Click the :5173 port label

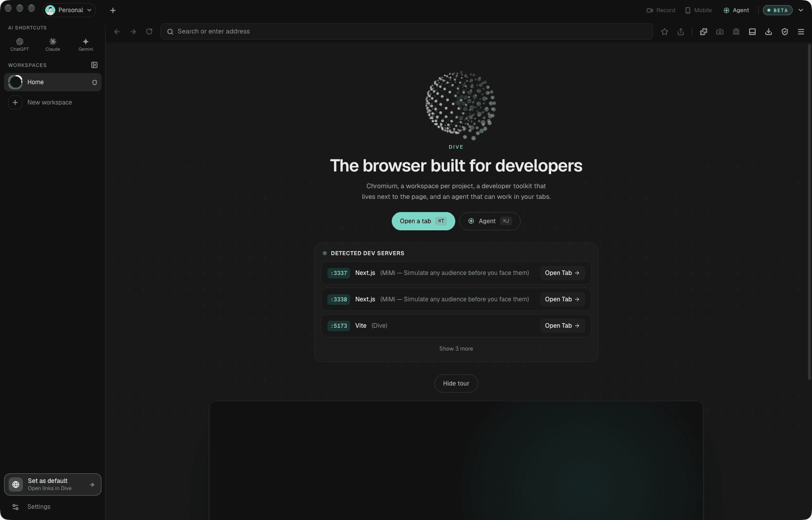(x=339, y=326)
